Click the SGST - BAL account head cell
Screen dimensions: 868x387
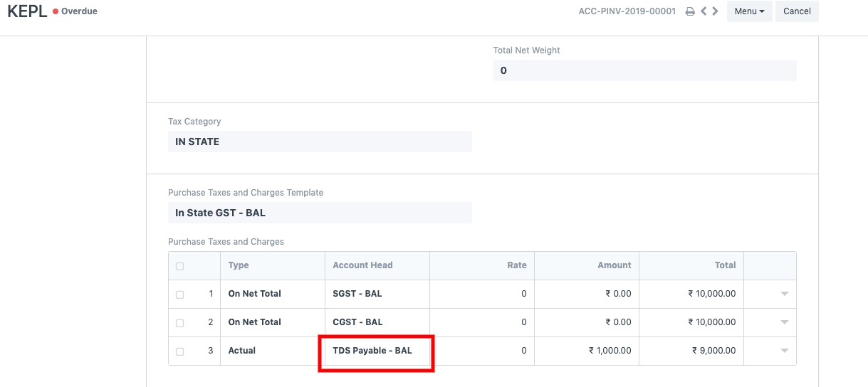377,294
